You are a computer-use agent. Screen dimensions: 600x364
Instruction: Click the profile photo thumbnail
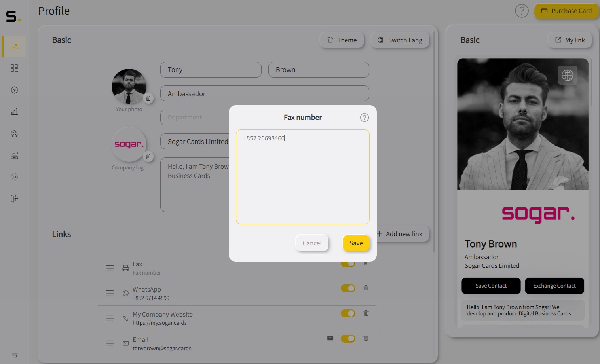[x=129, y=86]
